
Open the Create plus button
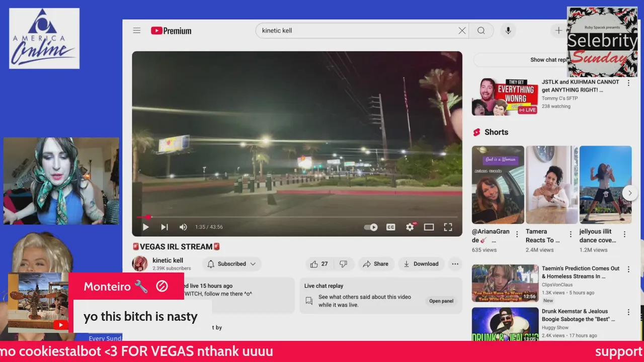558,31
